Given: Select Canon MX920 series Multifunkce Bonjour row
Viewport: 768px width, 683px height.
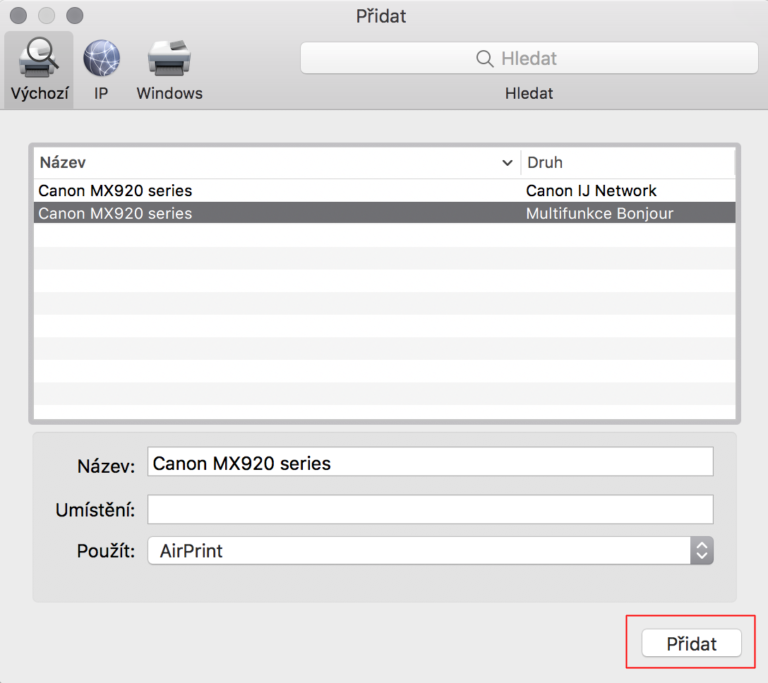Looking at the screenshot, I should pyautogui.click(x=385, y=213).
